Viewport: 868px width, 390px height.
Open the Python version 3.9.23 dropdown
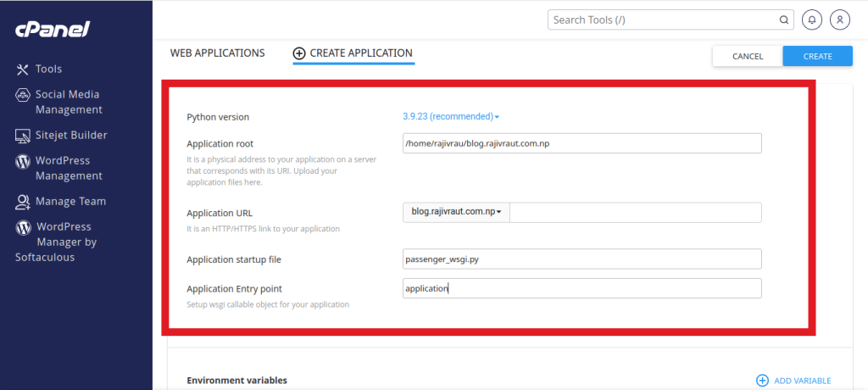click(x=451, y=116)
